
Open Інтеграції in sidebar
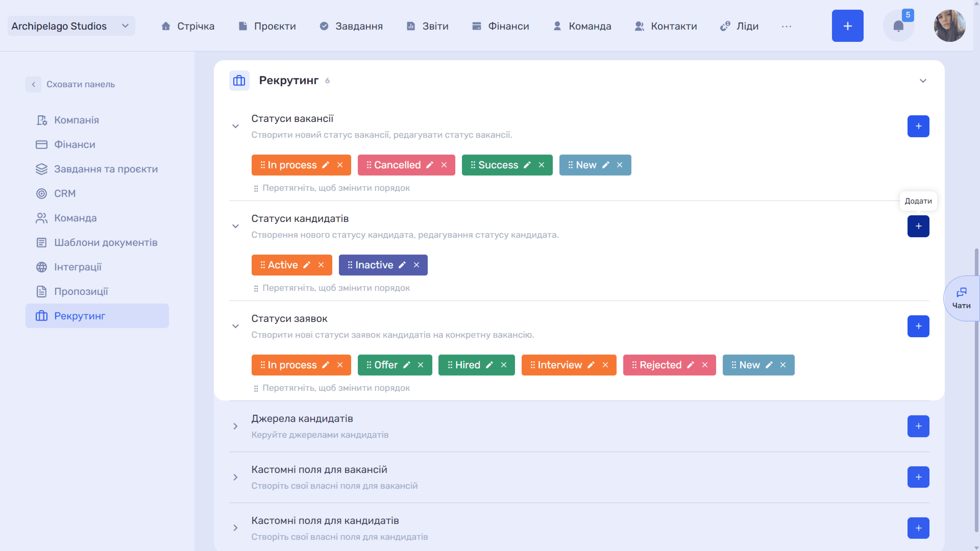(97, 267)
